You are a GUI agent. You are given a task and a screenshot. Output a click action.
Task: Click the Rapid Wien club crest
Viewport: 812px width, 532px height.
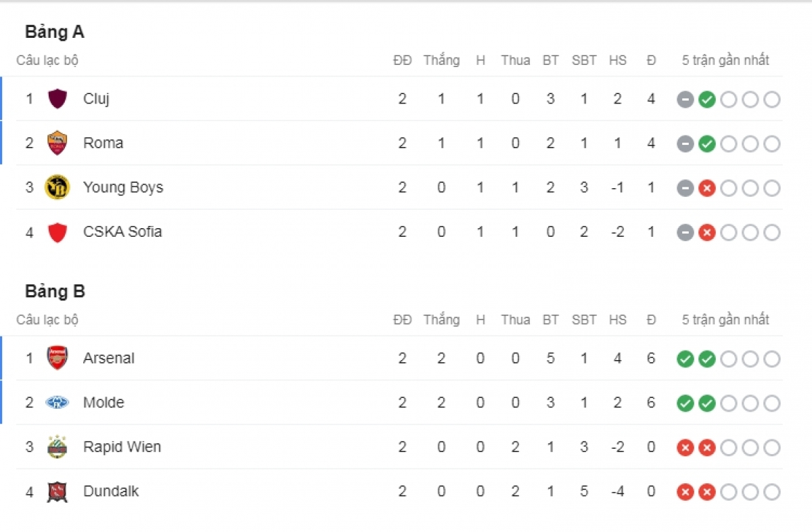point(58,447)
